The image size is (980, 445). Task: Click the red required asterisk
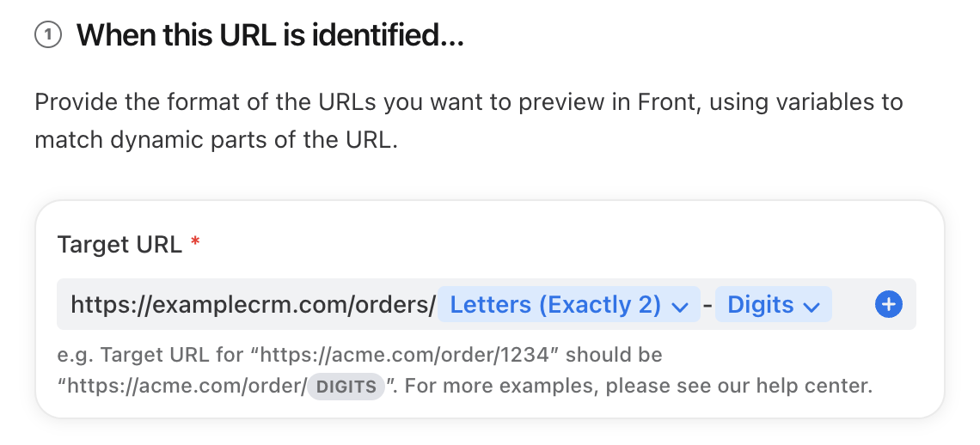[x=195, y=242]
